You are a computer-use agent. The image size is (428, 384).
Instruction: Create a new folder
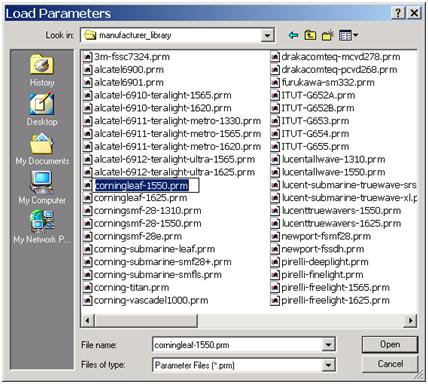click(x=328, y=35)
